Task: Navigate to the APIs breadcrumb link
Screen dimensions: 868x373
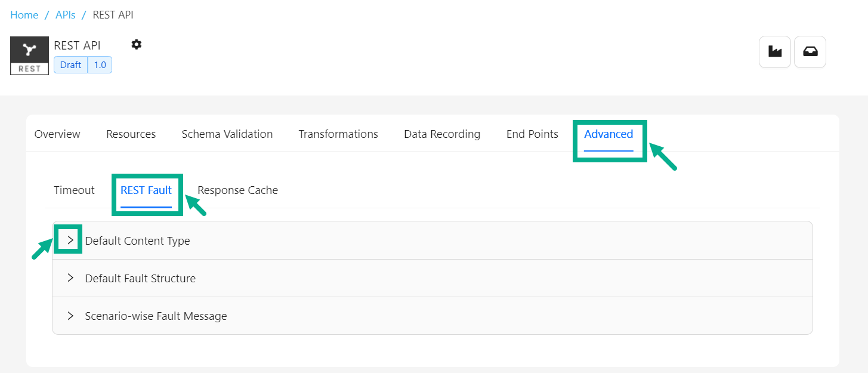Action: click(x=66, y=15)
